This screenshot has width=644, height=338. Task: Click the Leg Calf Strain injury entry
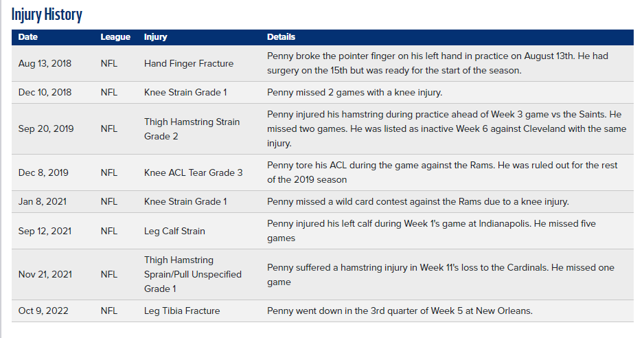[x=174, y=231]
